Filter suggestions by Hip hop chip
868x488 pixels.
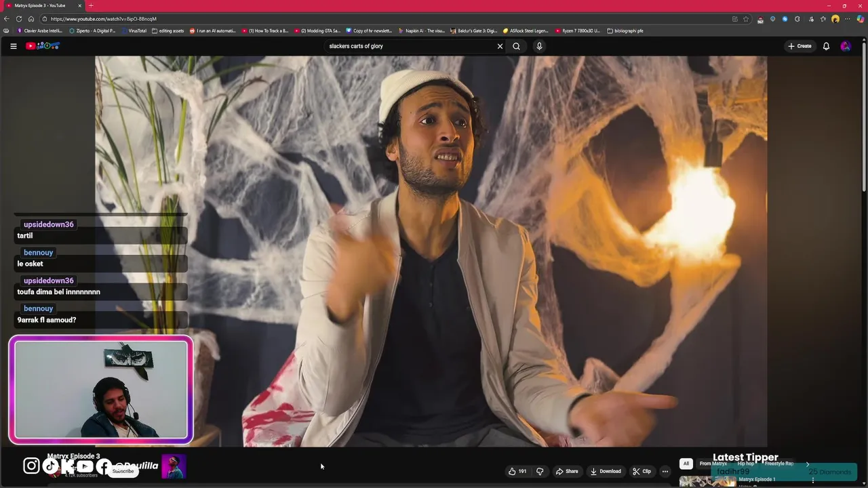click(x=746, y=464)
